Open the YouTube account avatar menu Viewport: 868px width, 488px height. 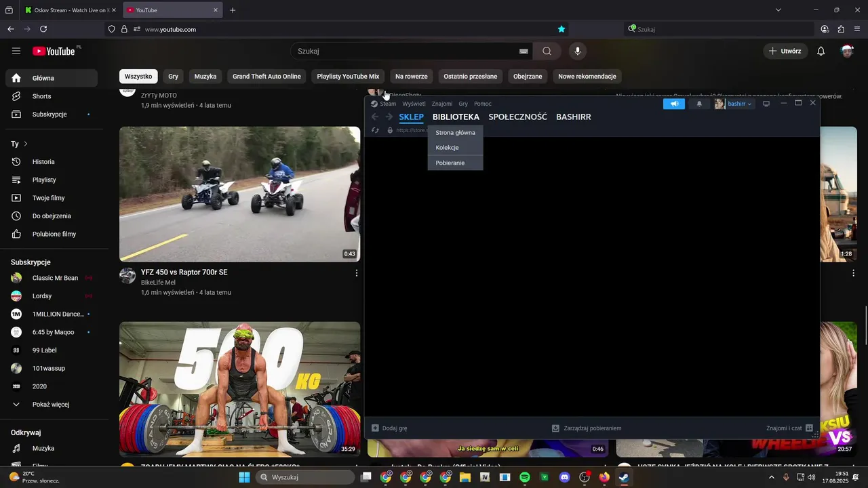point(847,51)
